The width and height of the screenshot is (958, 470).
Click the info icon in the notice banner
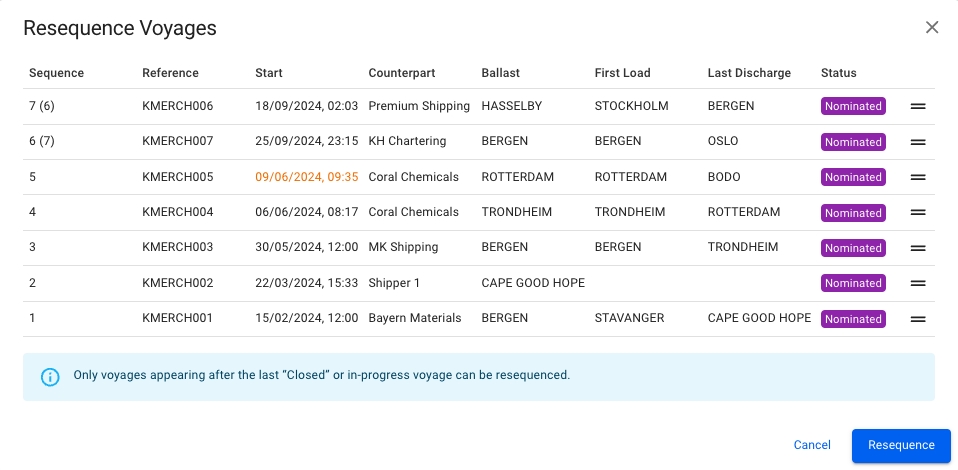point(50,377)
